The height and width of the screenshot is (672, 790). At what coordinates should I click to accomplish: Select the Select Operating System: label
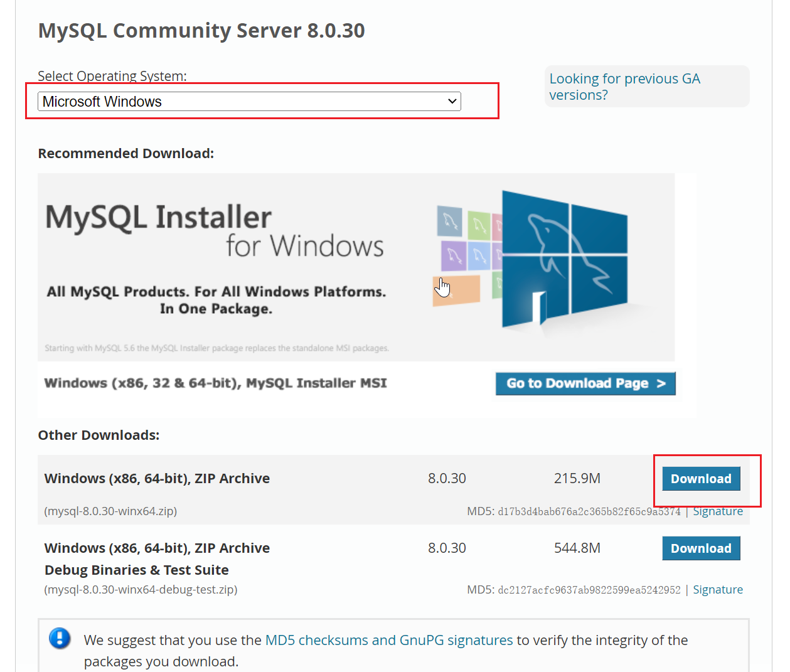point(112,76)
